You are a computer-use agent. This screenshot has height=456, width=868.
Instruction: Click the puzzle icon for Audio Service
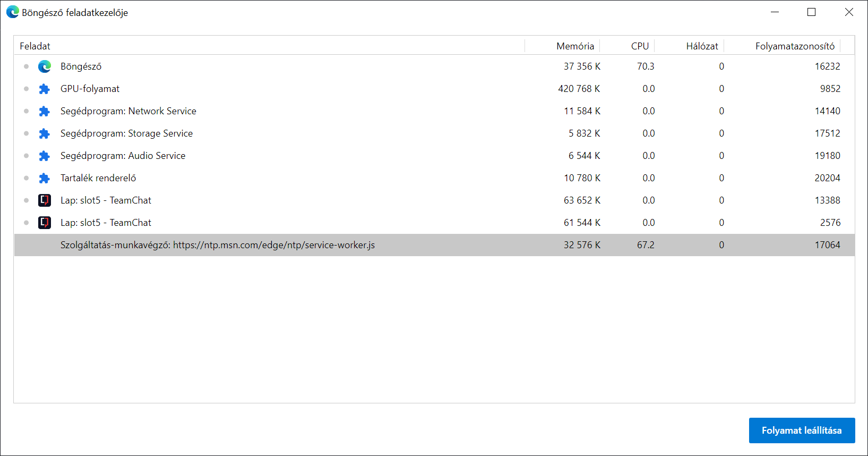[x=45, y=156]
